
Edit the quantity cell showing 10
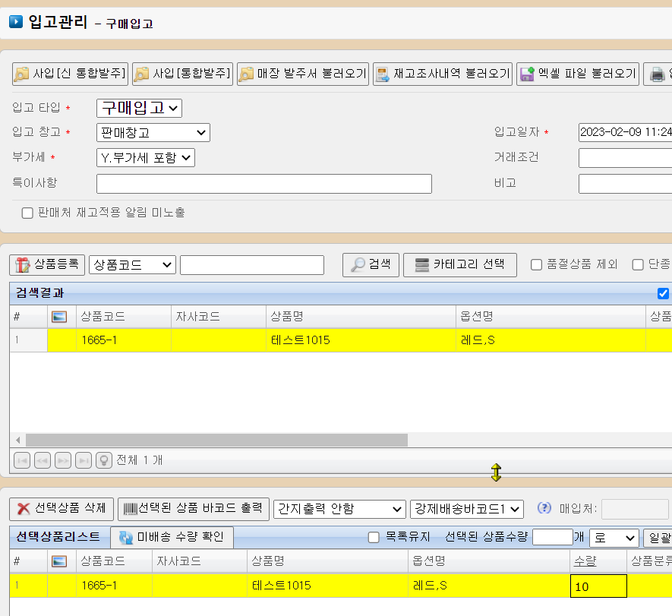pyautogui.click(x=598, y=586)
